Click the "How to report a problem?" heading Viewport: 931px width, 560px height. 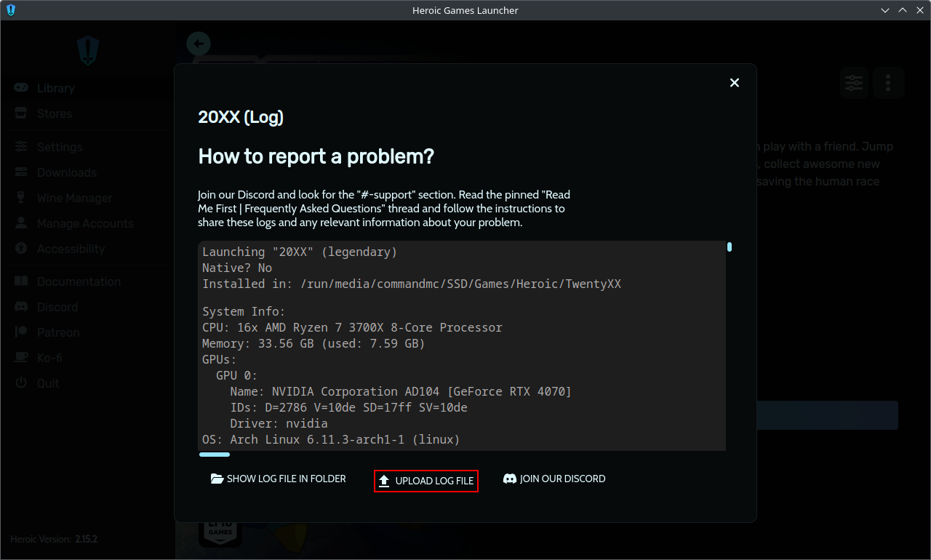316,156
